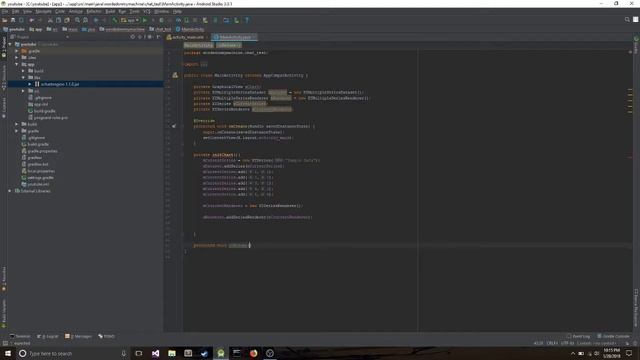Close the MainActivity.java editor tab

[254, 37]
